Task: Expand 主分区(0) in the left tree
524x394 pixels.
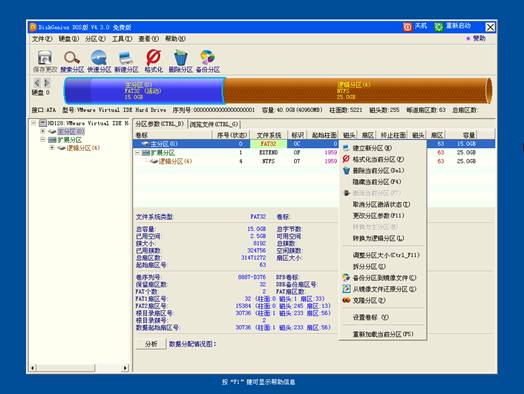Action: pyautogui.click(x=43, y=131)
